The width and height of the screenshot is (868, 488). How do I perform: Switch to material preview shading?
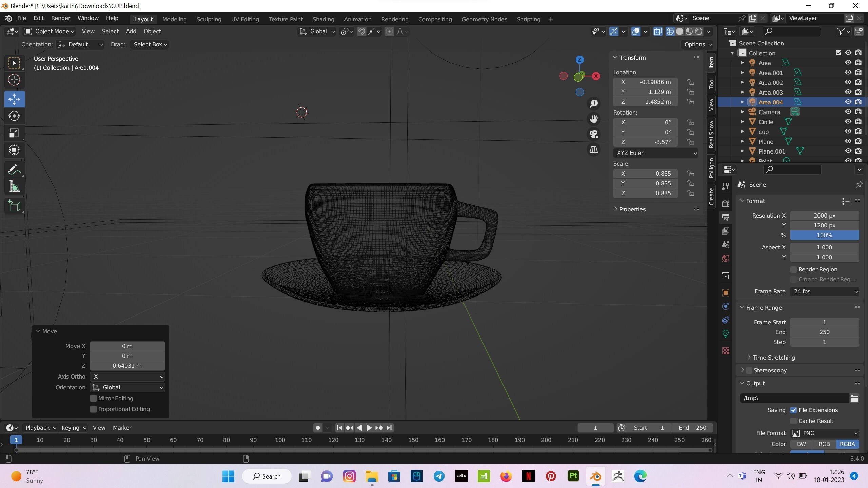pyautogui.click(x=689, y=32)
